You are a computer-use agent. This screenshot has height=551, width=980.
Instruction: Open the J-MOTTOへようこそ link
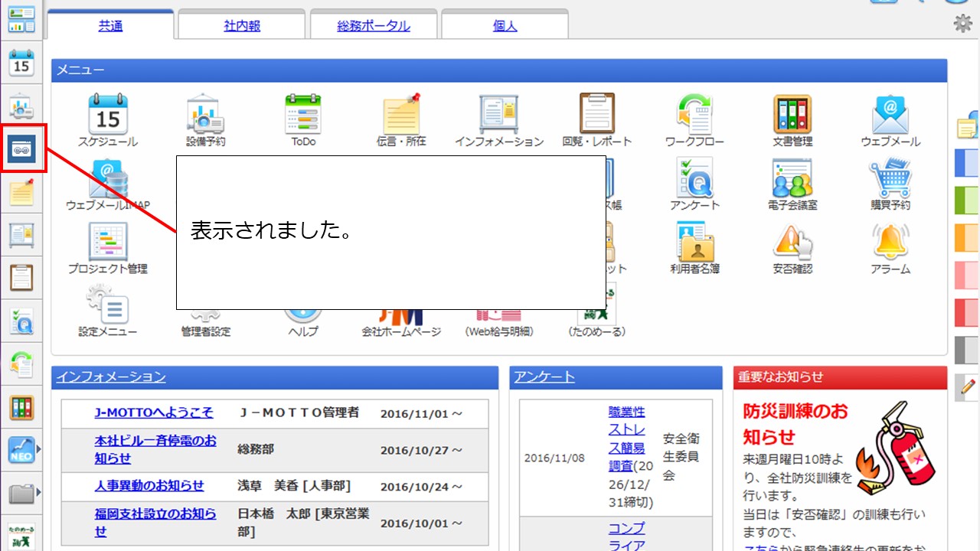click(154, 413)
